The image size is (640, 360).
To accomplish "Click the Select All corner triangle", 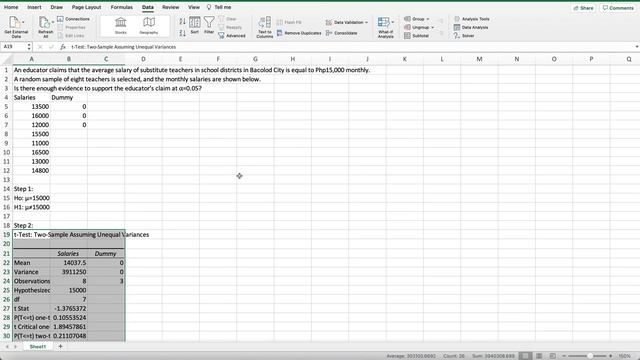I will (7, 60).
